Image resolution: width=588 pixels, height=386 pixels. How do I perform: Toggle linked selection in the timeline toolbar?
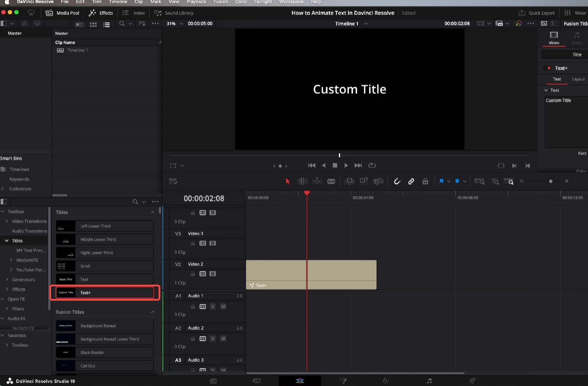(x=411, y=181)
